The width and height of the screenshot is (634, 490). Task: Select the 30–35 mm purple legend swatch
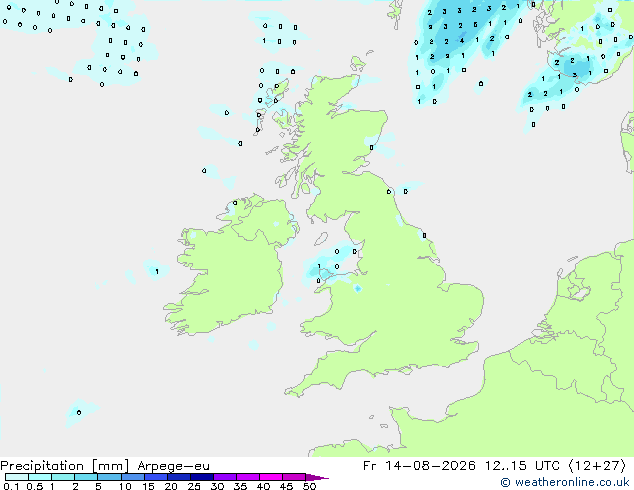(x=225, y=477)
